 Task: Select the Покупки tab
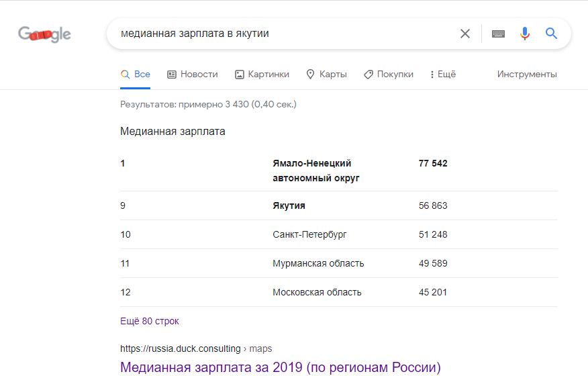pos(389,75)
